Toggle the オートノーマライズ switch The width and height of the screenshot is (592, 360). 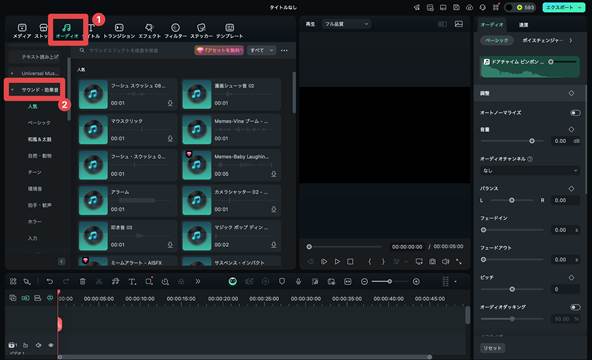click(575, 112)
